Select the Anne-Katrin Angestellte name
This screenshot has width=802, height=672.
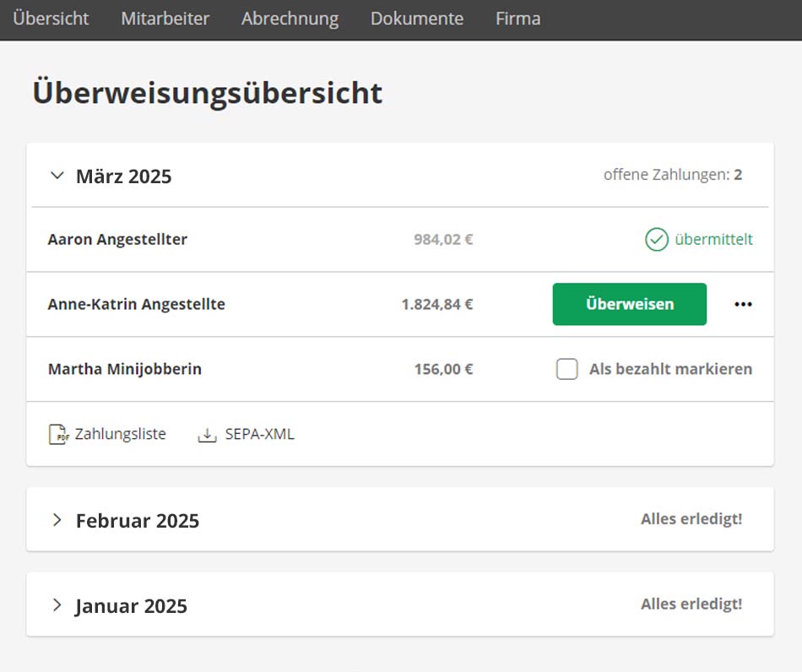click(136, 305)
